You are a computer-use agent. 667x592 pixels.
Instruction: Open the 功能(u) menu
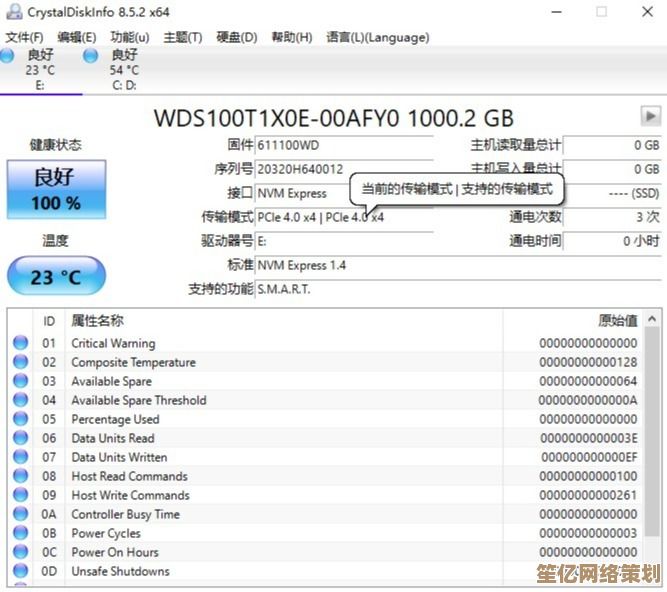click(130, 37)
